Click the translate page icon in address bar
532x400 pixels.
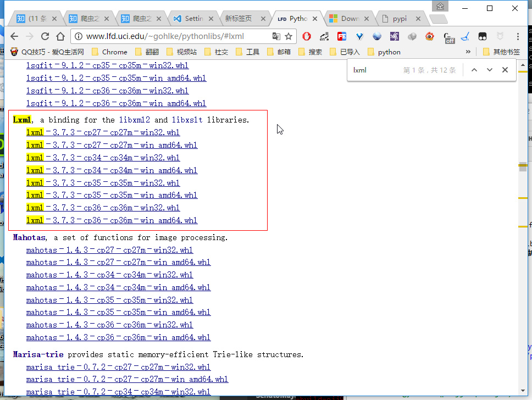coord(276,36)
